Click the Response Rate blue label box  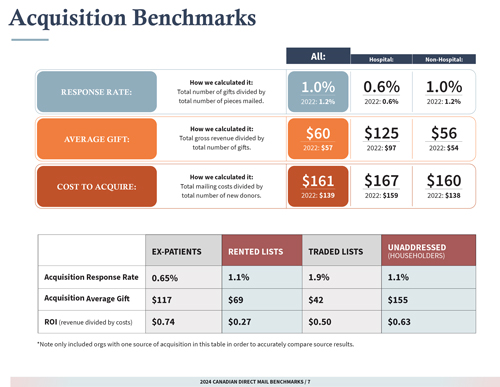[97, 92]
